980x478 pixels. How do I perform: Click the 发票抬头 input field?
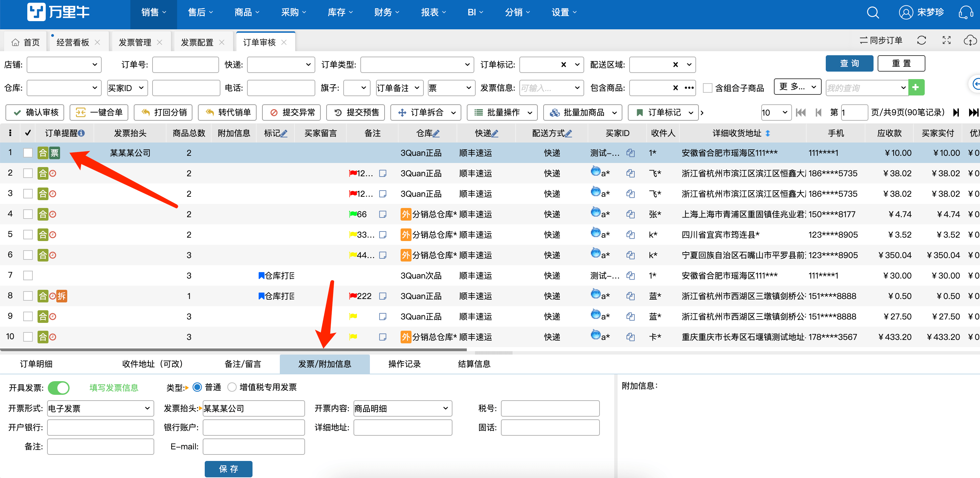(254, 408)
